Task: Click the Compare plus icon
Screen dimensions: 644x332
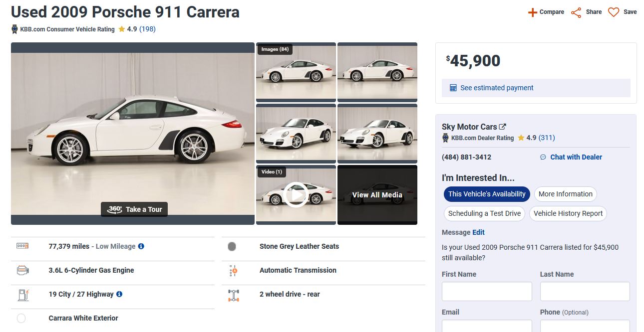Action: point(533,12)
